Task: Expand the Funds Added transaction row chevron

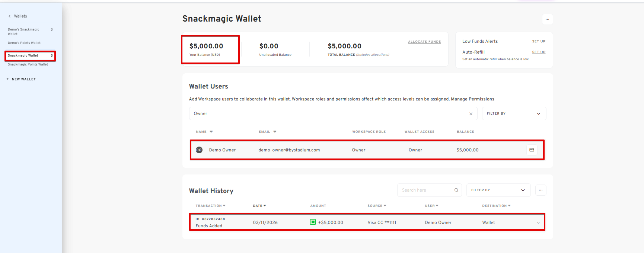Action: point(538,223)
